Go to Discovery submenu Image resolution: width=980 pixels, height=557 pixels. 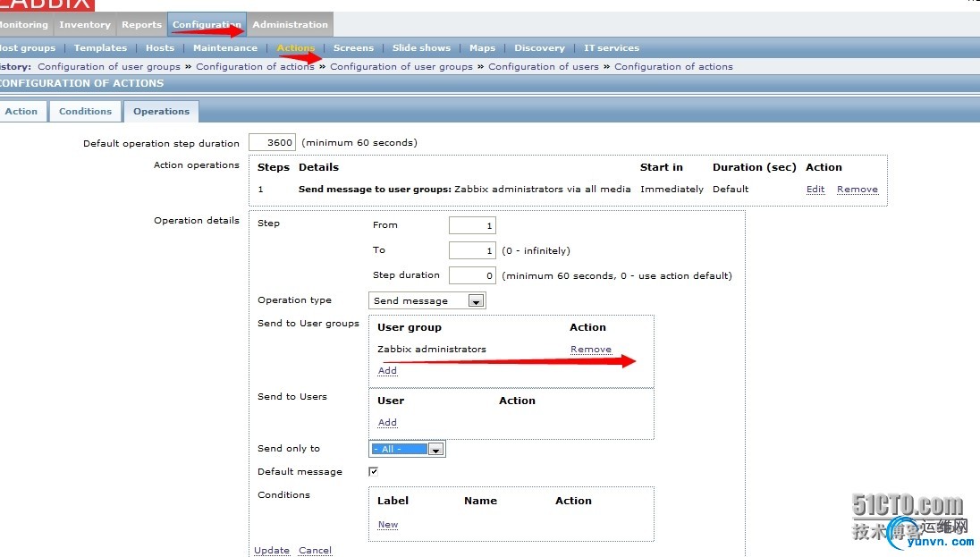click(539, 47)
